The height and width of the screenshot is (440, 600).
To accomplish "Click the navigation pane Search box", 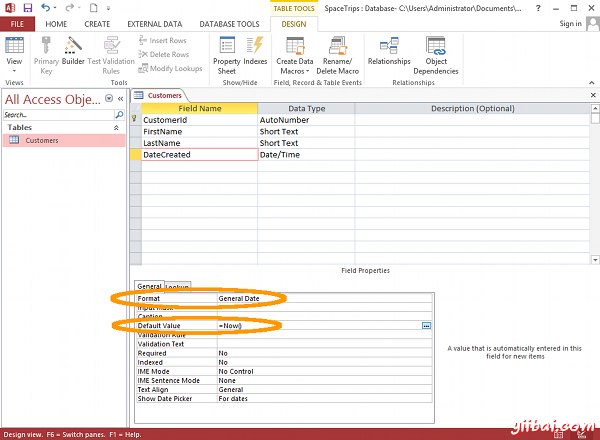I will point(55,115).
